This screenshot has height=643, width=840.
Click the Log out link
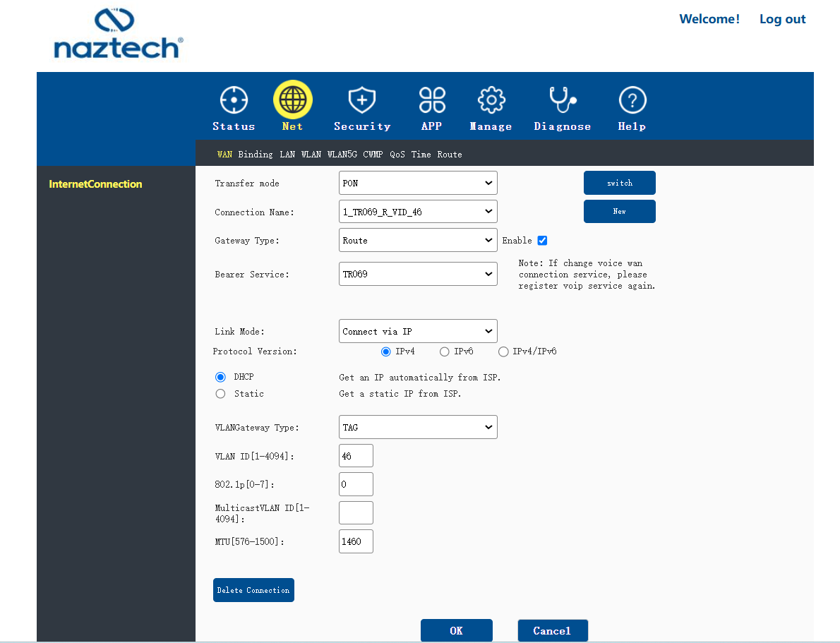point(782,19)
